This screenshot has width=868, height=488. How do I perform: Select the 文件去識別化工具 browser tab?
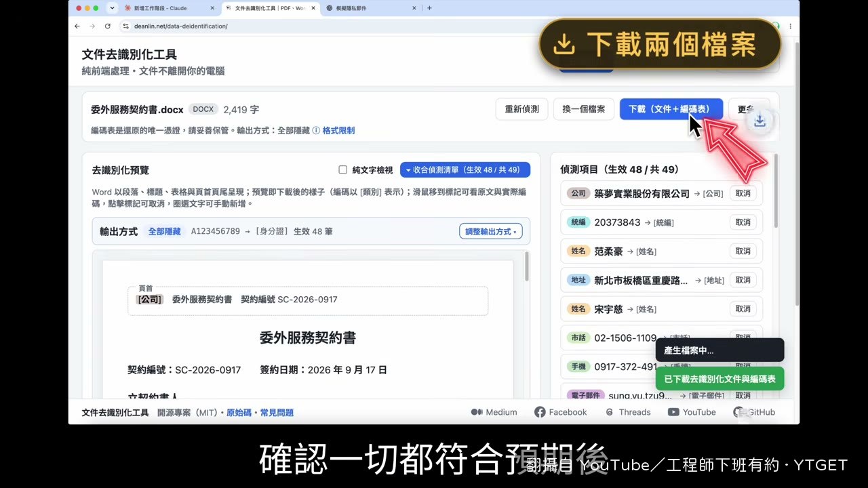270,8
